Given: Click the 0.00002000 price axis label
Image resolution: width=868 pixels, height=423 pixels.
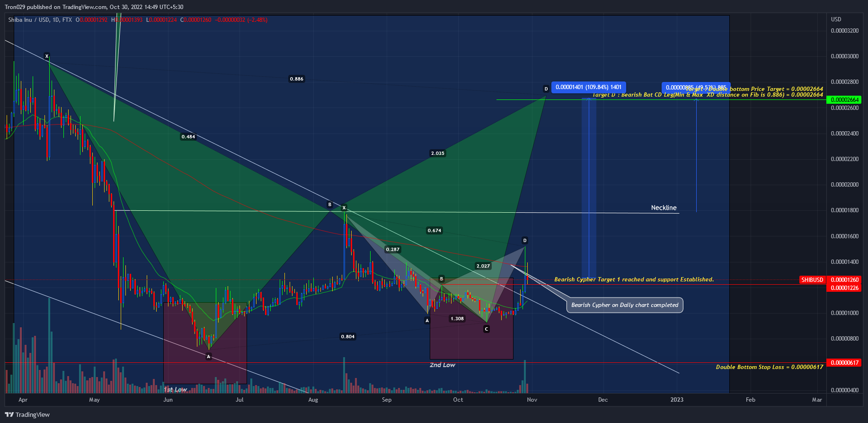Looking at the screenshot, I should [845, 185].
